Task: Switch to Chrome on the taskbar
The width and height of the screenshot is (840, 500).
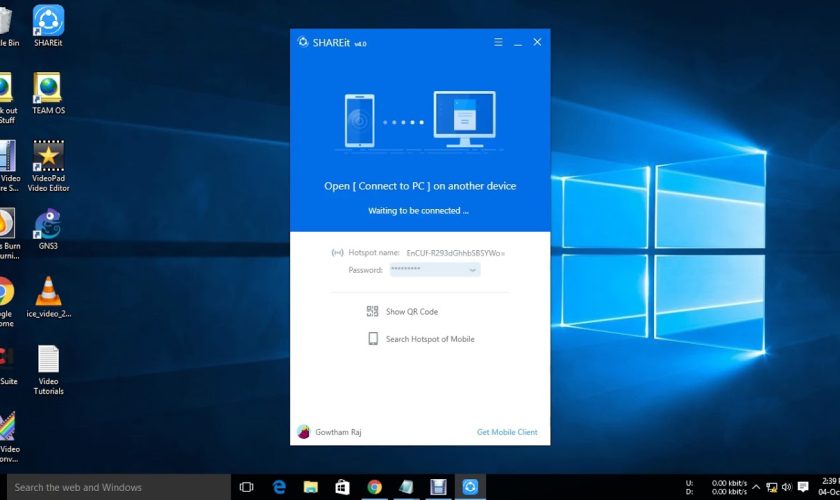Action: click(x=374, y=487)
